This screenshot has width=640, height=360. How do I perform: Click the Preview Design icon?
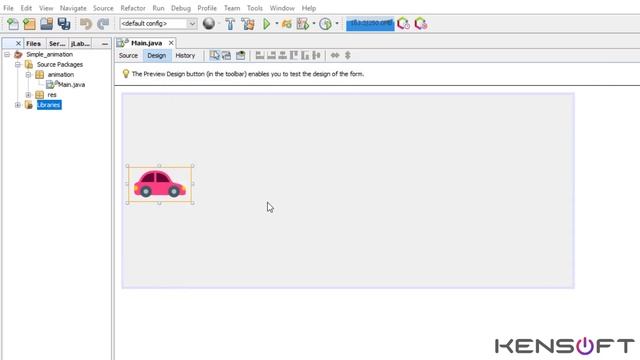click(x=240, y=56)
